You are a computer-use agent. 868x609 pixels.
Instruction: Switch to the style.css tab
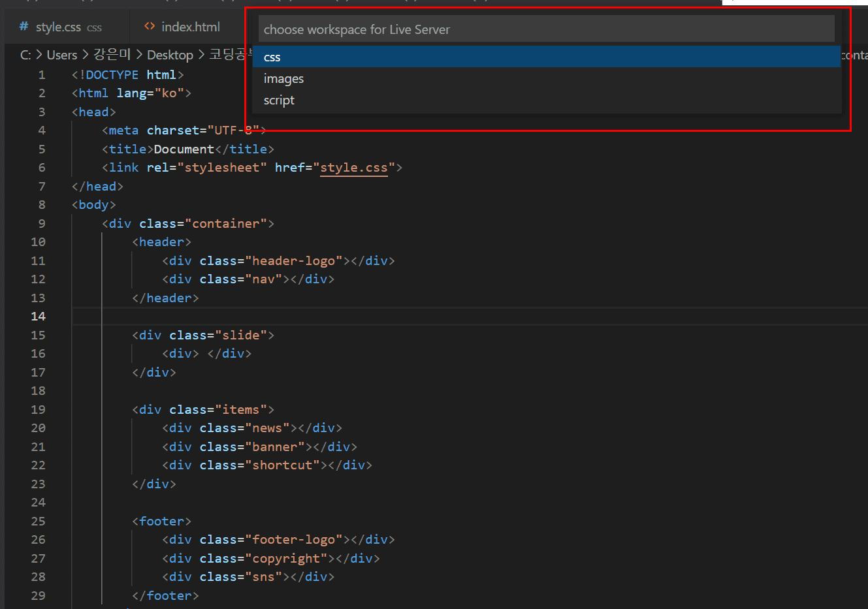(66, 27)
